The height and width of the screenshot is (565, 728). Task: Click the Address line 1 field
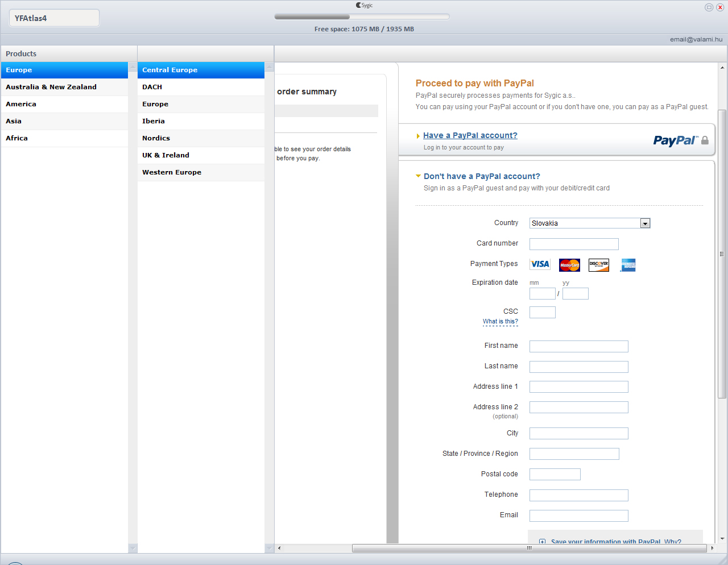pyautogui.click(x=579, y=387)
